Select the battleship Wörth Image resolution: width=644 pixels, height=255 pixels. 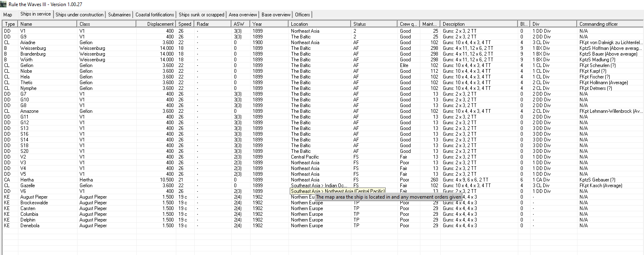click(27, 60)
